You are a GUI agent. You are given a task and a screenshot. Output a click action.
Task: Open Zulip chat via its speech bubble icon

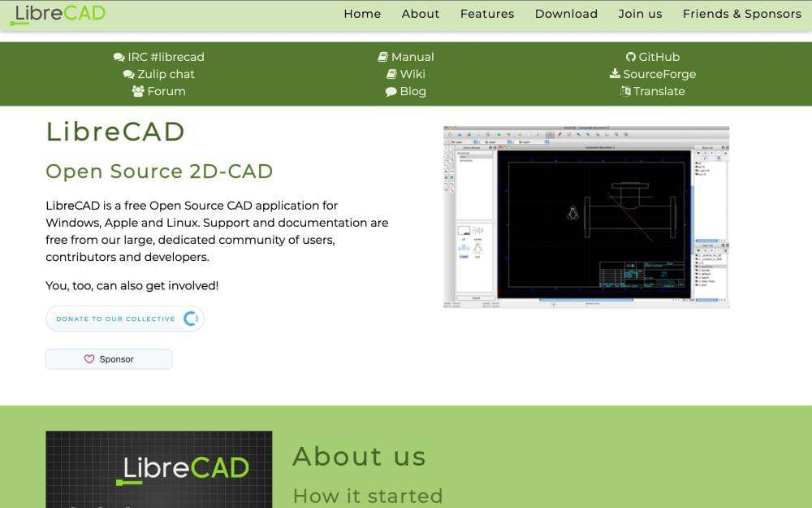(128, 74)
